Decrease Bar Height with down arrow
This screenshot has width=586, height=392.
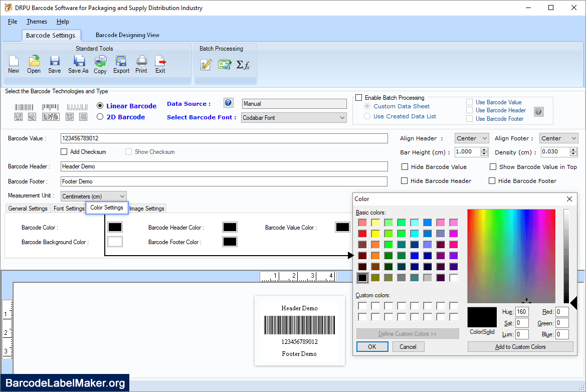click(x=484, y=154)
